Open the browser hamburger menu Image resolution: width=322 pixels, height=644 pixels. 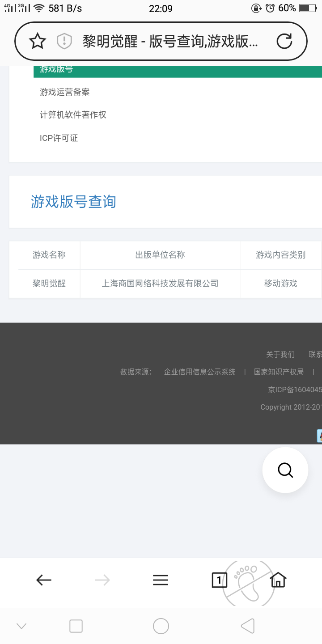pos(161,580)
